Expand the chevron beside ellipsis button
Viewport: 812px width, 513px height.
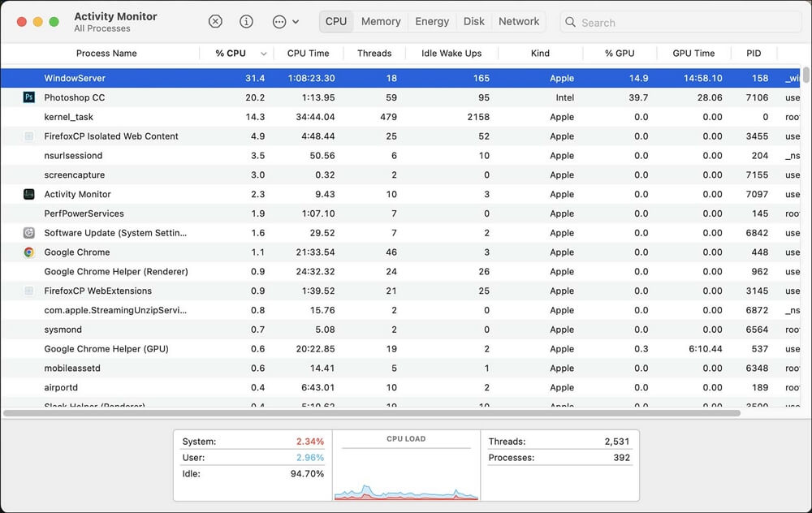point(296,22)
